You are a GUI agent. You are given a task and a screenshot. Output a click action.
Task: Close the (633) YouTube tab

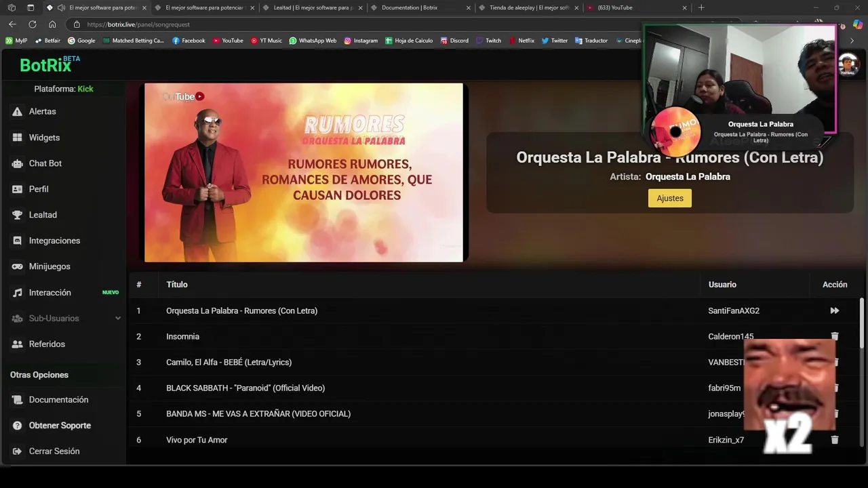[x=684, y=7]
